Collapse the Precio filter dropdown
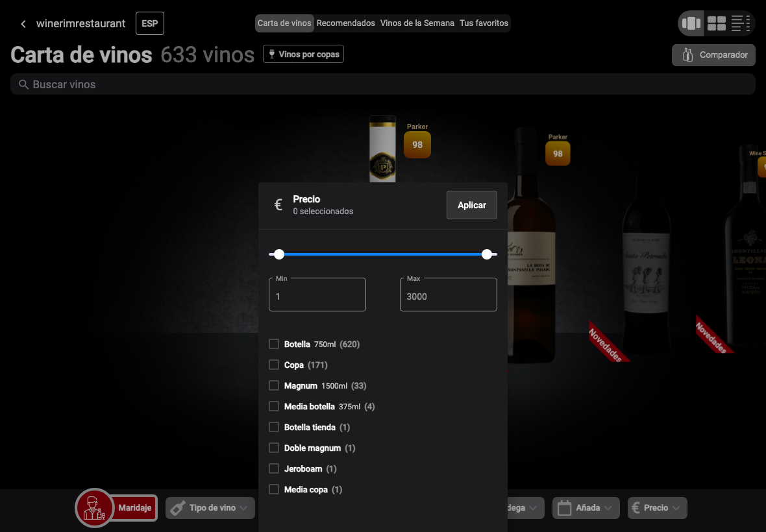The image size is (766, 532). point(657,507)
